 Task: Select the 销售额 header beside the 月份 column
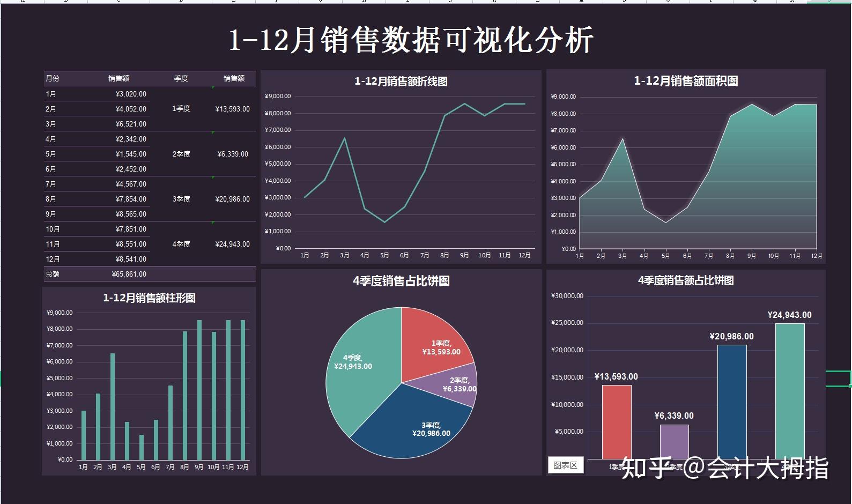119,78
